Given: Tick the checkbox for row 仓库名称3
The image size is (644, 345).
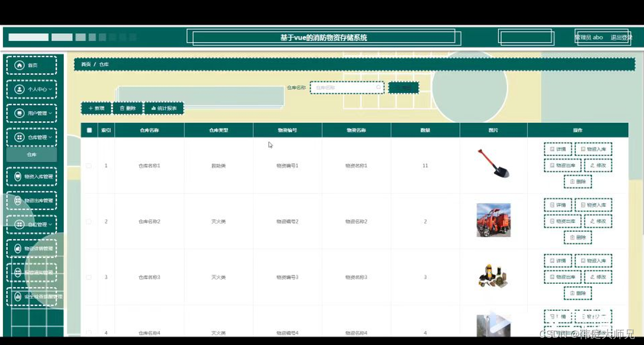Looking at the screenshot, I should click(x=89, y=277).
